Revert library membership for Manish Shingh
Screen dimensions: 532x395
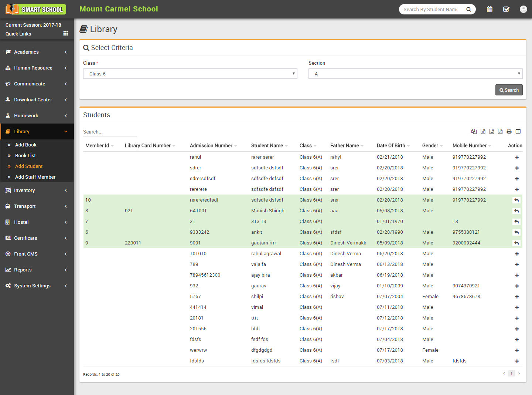516,211
